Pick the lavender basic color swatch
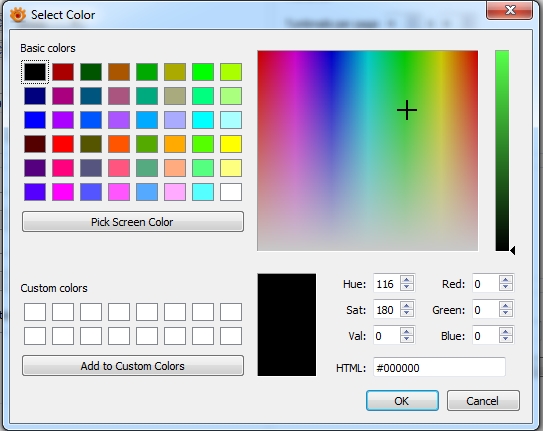543x431 pixels. pyautogui.click(x=175, y=120)
